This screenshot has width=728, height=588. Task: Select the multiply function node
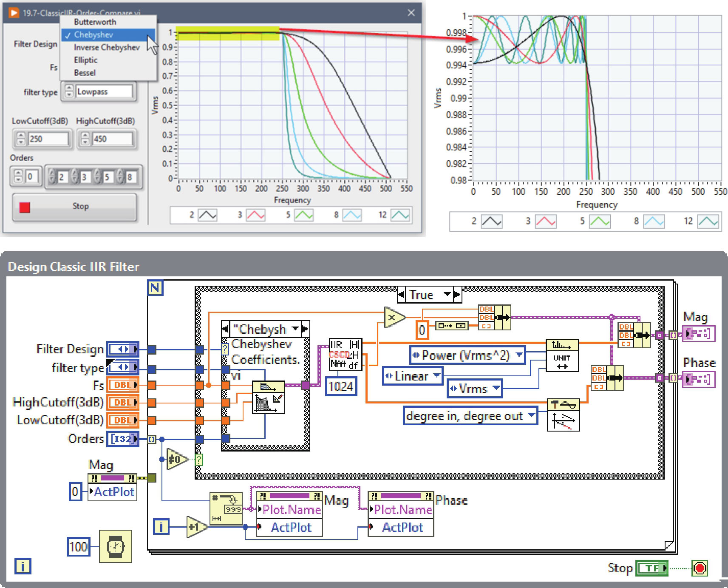click(394, 317)
